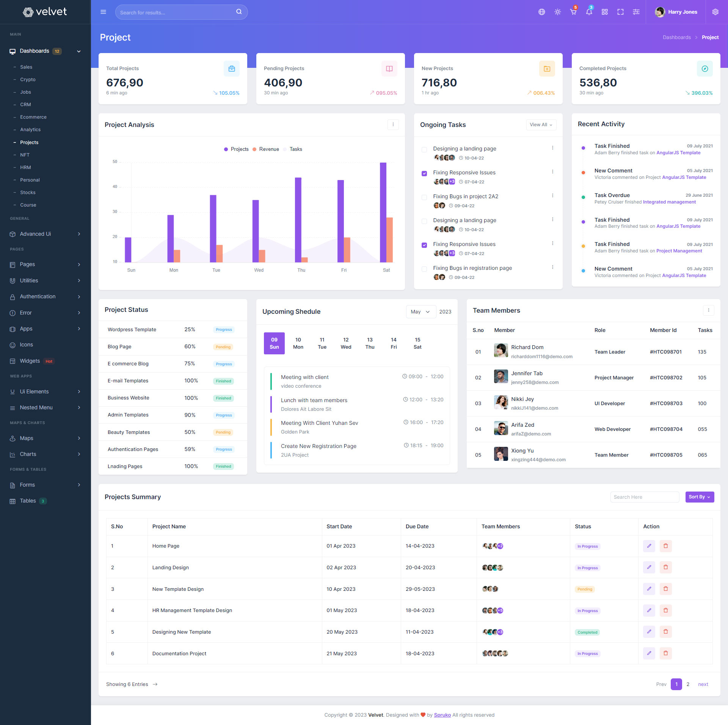Click the Search Here project field
Viewport: 728px width, 725px height.
[644, 497]
